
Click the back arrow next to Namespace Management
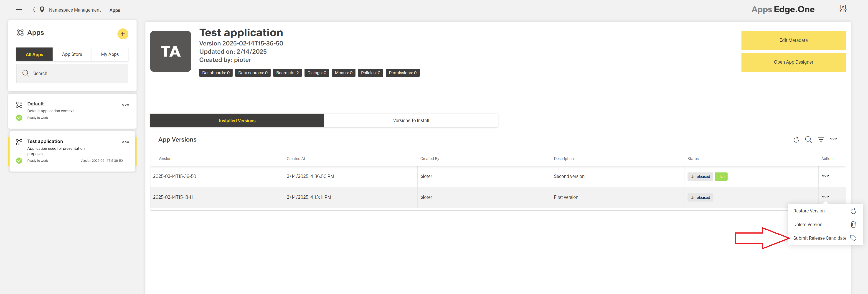[x=34, y=9]
